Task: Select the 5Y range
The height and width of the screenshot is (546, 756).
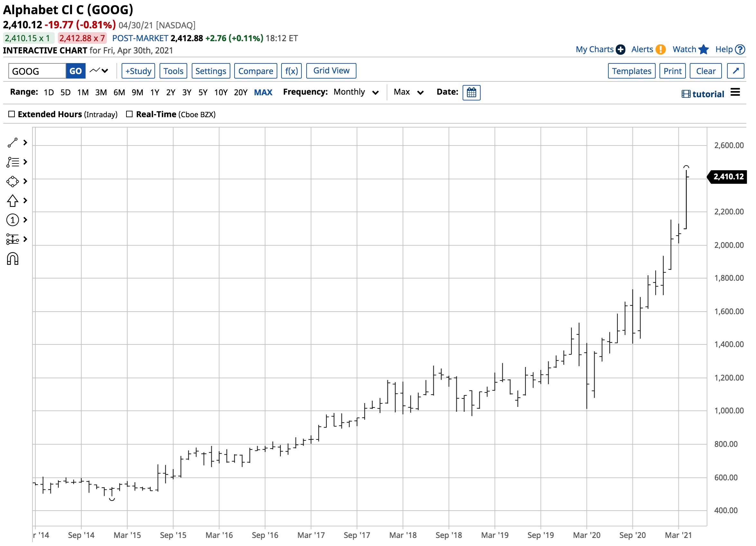Action: point(203,93)
